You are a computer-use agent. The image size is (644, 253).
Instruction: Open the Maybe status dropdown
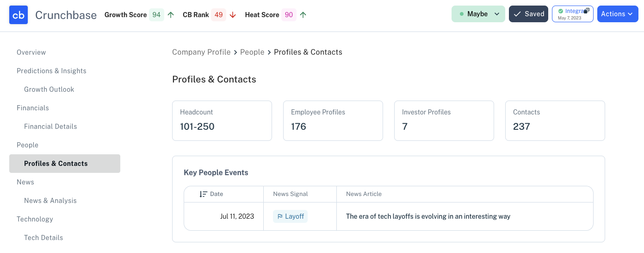tap(478, 14)
